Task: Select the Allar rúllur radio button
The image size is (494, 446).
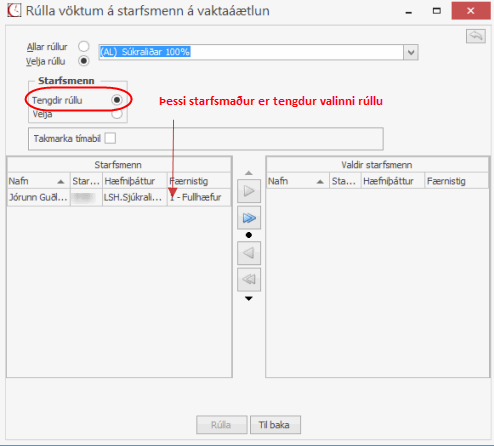Action: click(x=84, y=46)
